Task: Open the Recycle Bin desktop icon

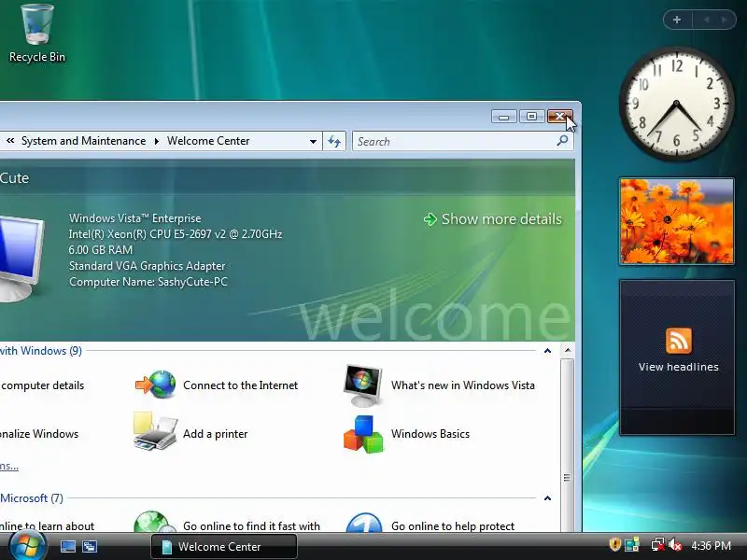Action: (37, 34)
